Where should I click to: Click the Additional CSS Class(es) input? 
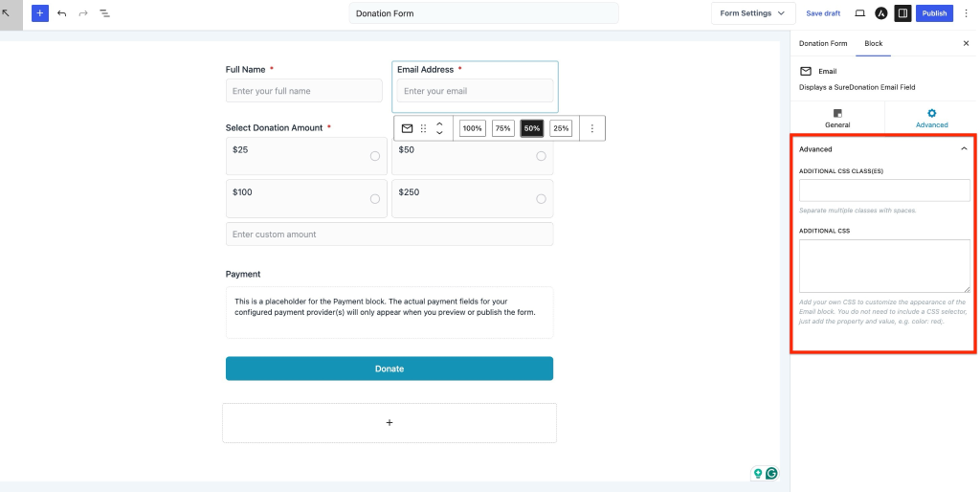[x=884, y=190]
